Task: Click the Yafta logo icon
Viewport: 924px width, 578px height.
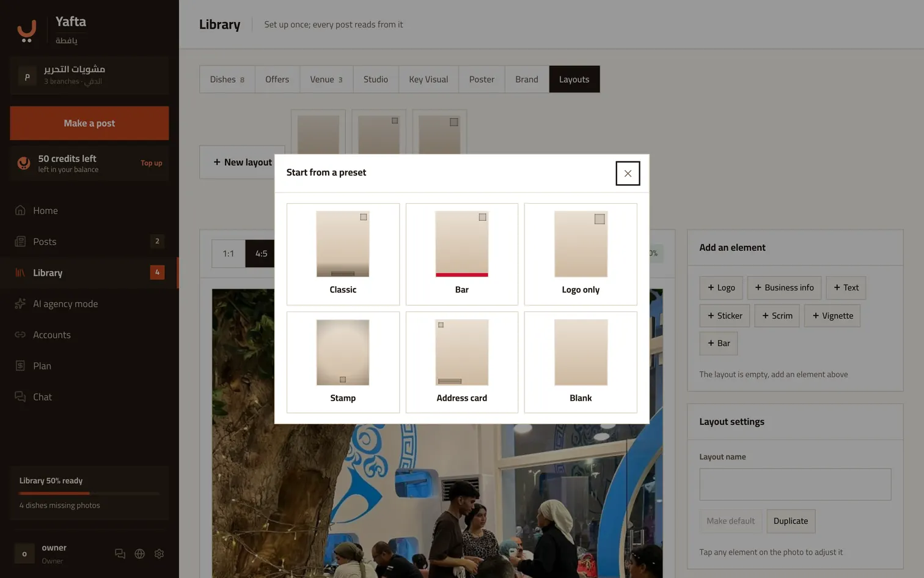Action: pyautogui.click(x=26, y=30)
